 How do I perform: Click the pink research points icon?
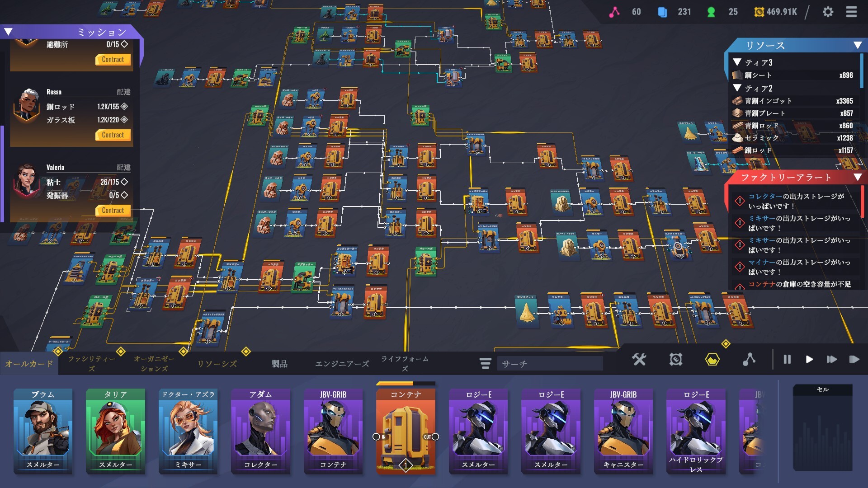614,12
